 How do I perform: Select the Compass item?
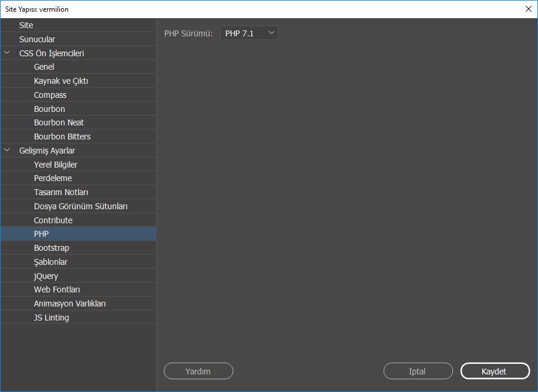click(78, 95)
